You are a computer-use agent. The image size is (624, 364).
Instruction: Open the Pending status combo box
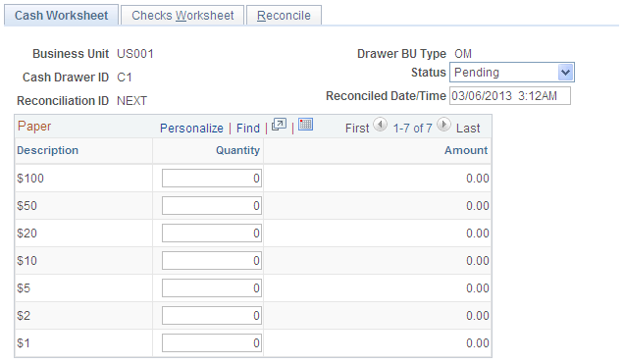[x=512, y=73]
